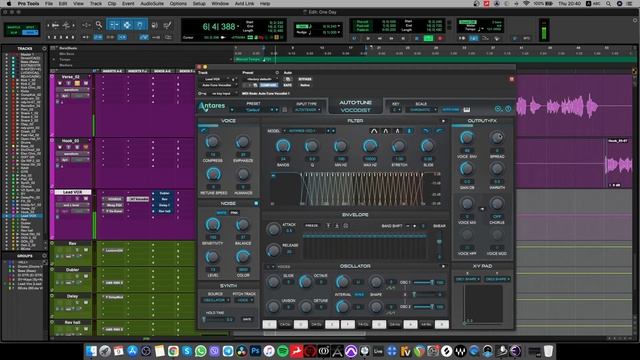Click the third envelope icon after Freeze

(346, 225)
